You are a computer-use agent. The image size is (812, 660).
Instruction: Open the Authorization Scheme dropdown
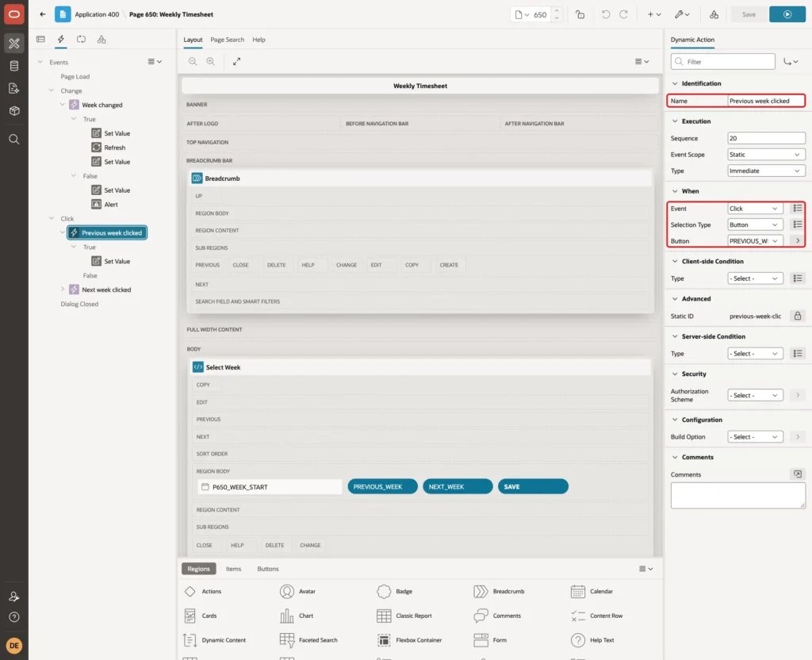pyautogui.click(x=755, y=395)
